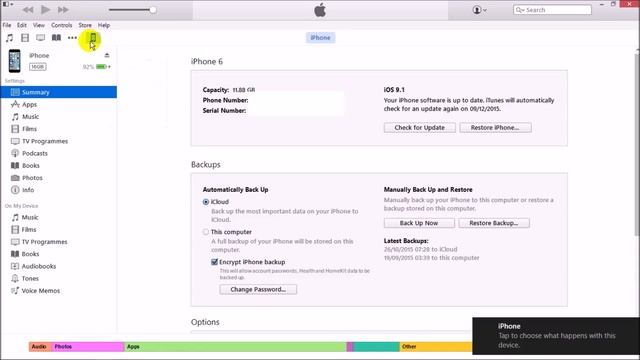Viewport: 640px width, 360px height.
Task: Click the Other storage segment
Action: click(436, 347)
